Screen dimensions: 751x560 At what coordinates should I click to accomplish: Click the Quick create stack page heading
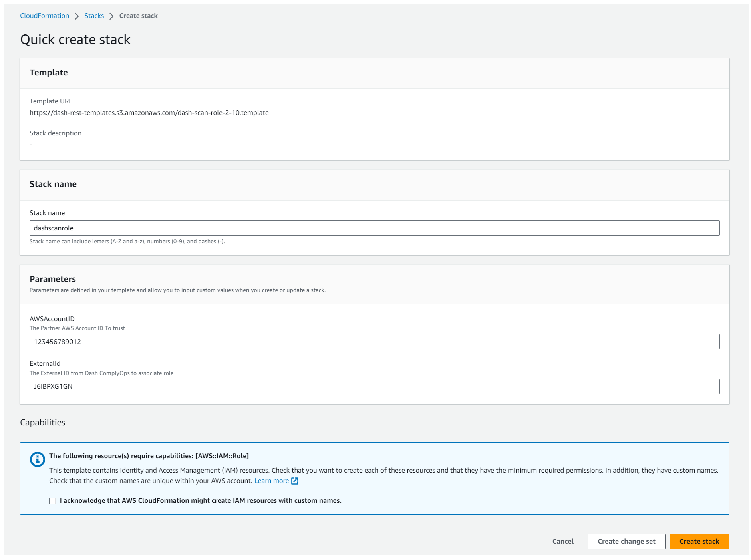tap(75, 40)
